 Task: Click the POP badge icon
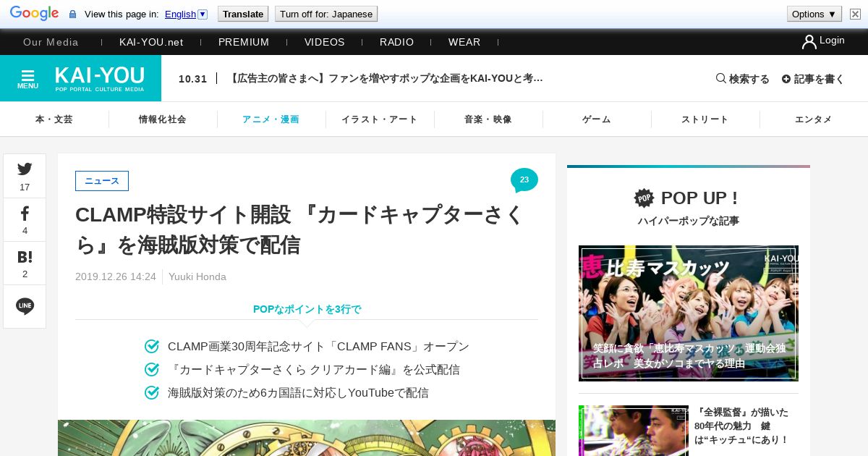644,198
